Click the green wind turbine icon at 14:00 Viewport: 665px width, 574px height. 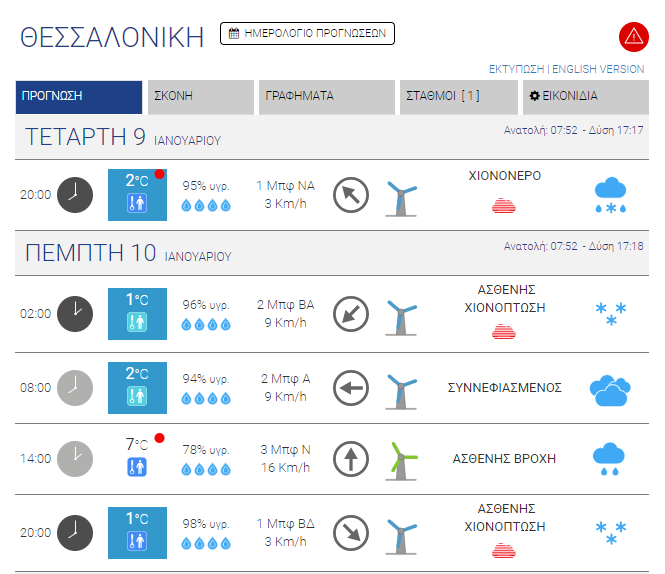pyautogui.click(x=402, y=459)
